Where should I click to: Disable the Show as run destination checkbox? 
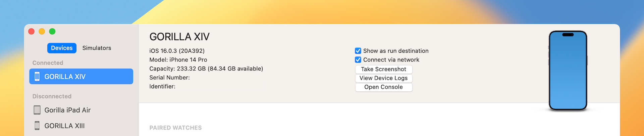[x=358, y=51]
